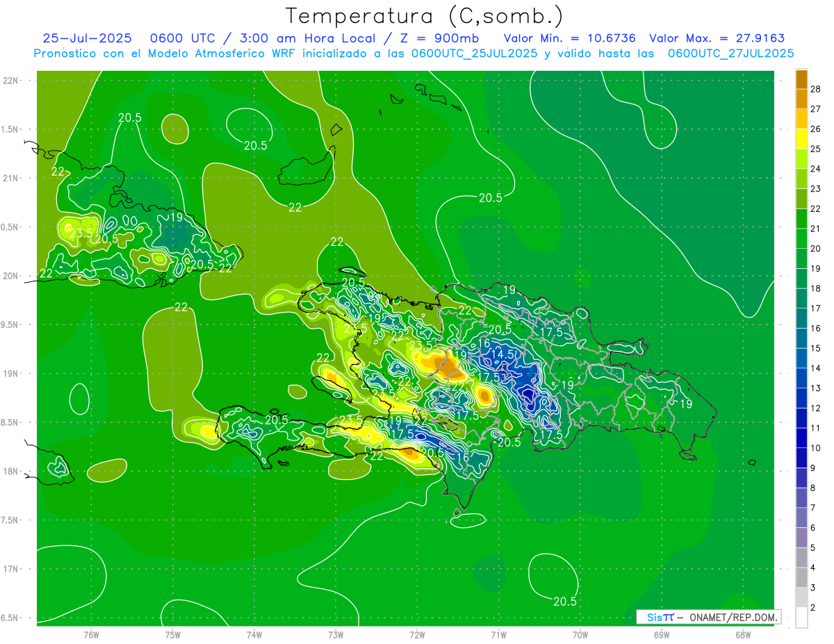
Task: Click the orange legend color between 27 and 28
Action: 801,99
